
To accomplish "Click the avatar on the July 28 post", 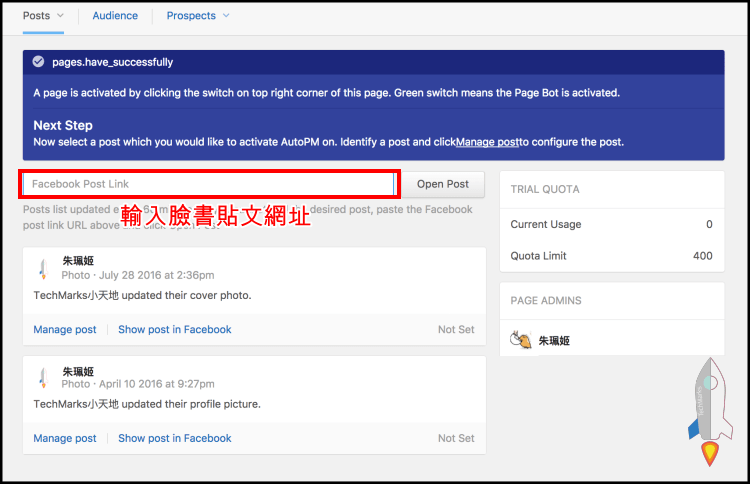I will pos(42,268).
